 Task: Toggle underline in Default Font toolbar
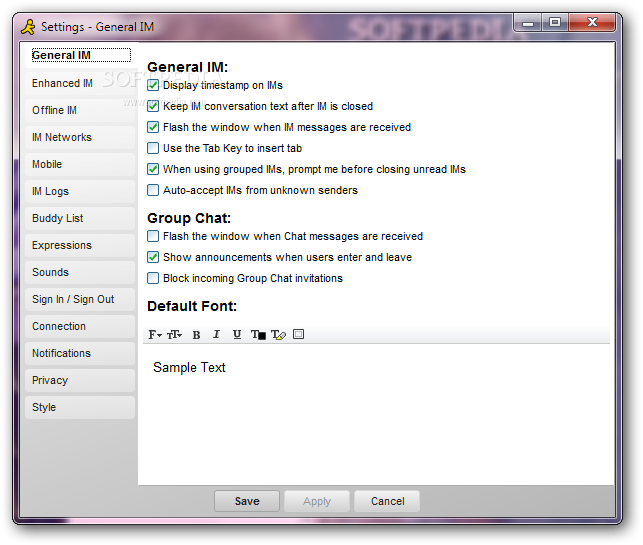pos(237,335)
